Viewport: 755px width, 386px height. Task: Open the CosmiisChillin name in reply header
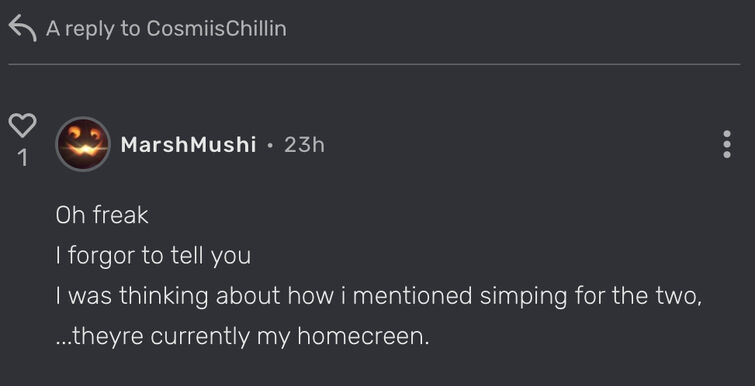pos(216,28)
